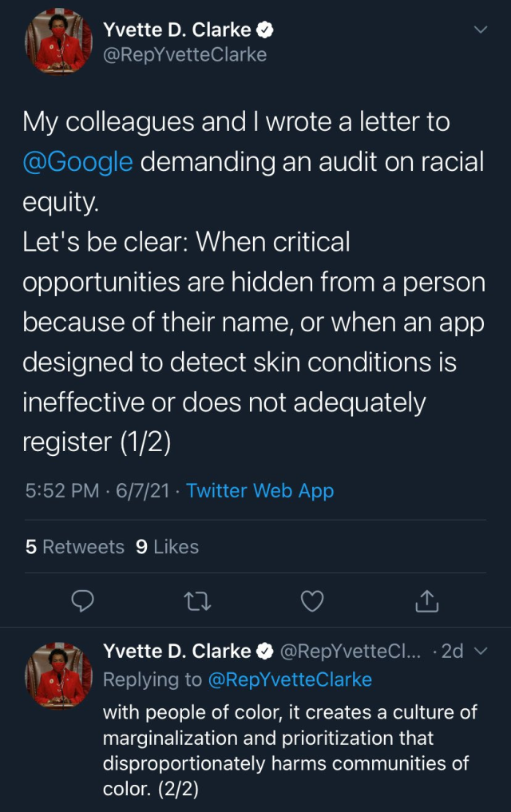This screenshot has width=511, height=812.
Task: Tap Yvette D. Clarke name on reply
Action: click(x=177, y=652)
